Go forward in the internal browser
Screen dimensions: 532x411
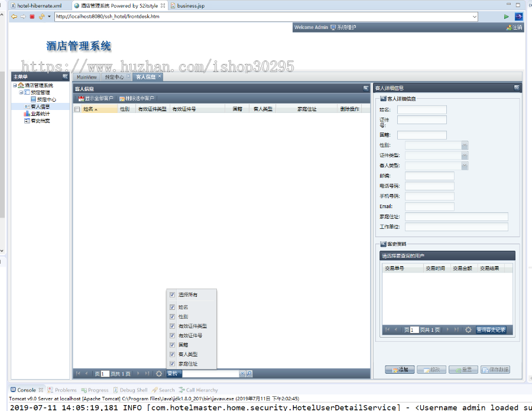[x=22, y=17]
